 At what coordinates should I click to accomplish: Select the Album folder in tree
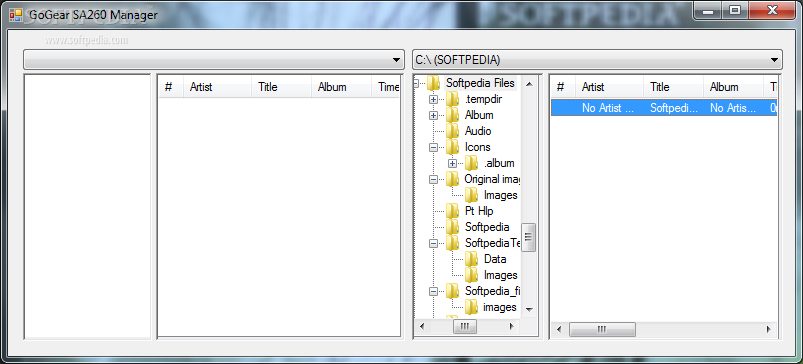click(479, 115)
